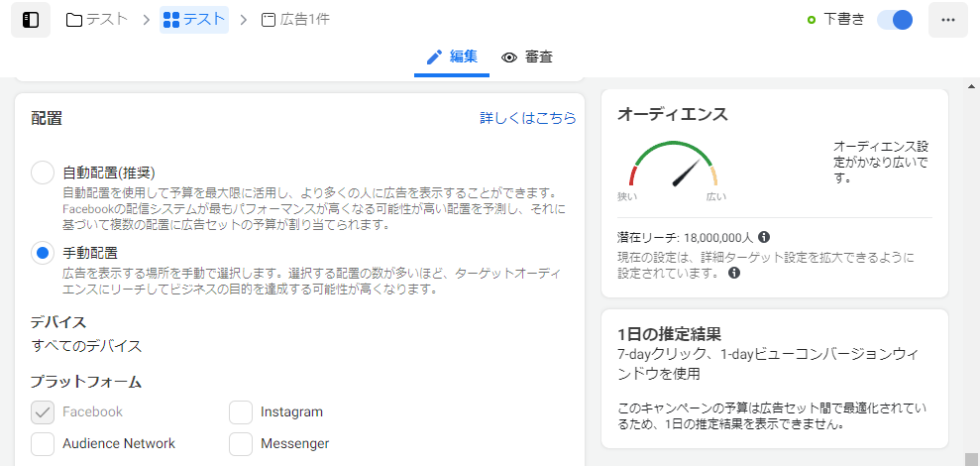This screenshot has width=980, height=466.
Task: Click the vertical scrollbar up arrow
Action: click(x=971, y=85)
